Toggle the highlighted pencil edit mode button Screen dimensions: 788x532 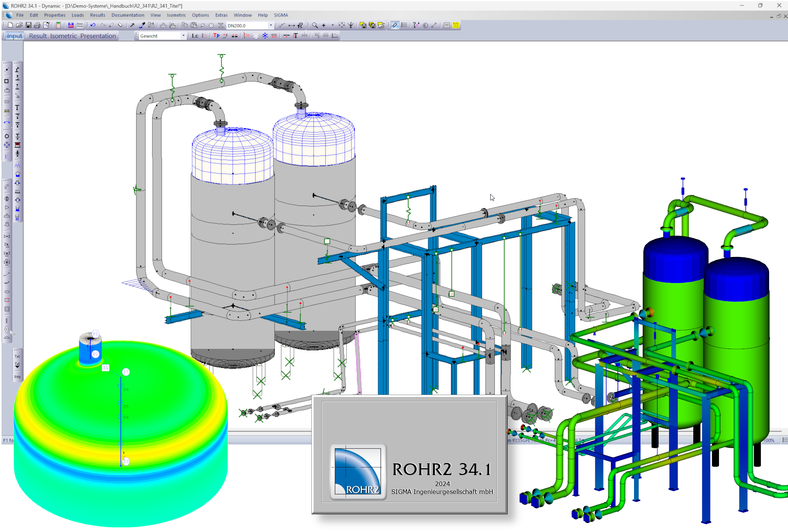395,25
